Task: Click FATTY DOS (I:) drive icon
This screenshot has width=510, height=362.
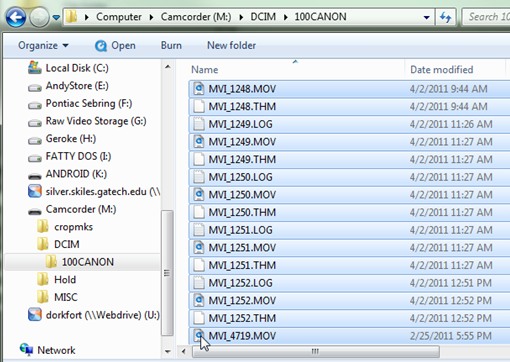Action: click(x=35, y=158)
